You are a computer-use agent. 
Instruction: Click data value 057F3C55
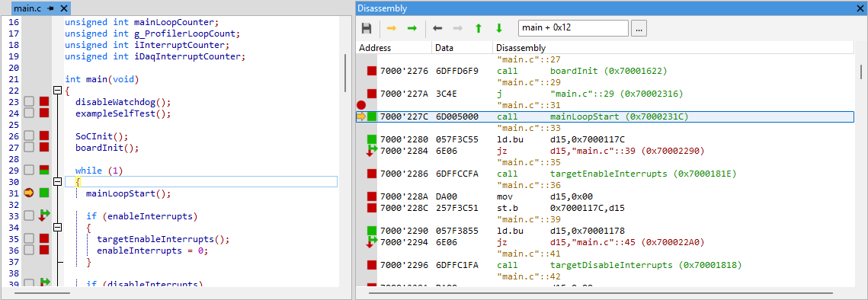click(457, 139)
